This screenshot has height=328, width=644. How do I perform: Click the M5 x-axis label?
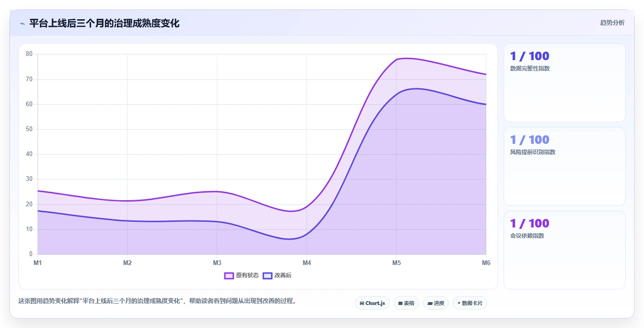pos(397,263)
